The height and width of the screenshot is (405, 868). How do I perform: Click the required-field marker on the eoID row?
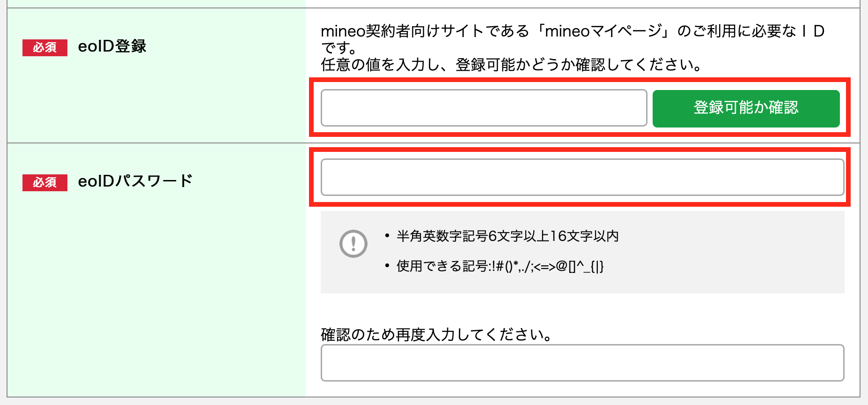(44, 47)
